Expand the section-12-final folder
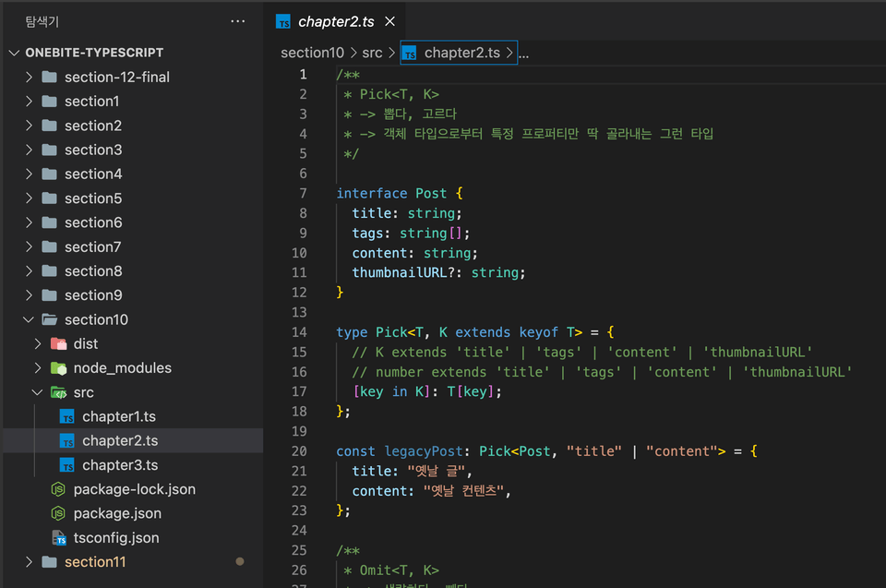This screenshot has width=886, height=588. pos(30,78)
